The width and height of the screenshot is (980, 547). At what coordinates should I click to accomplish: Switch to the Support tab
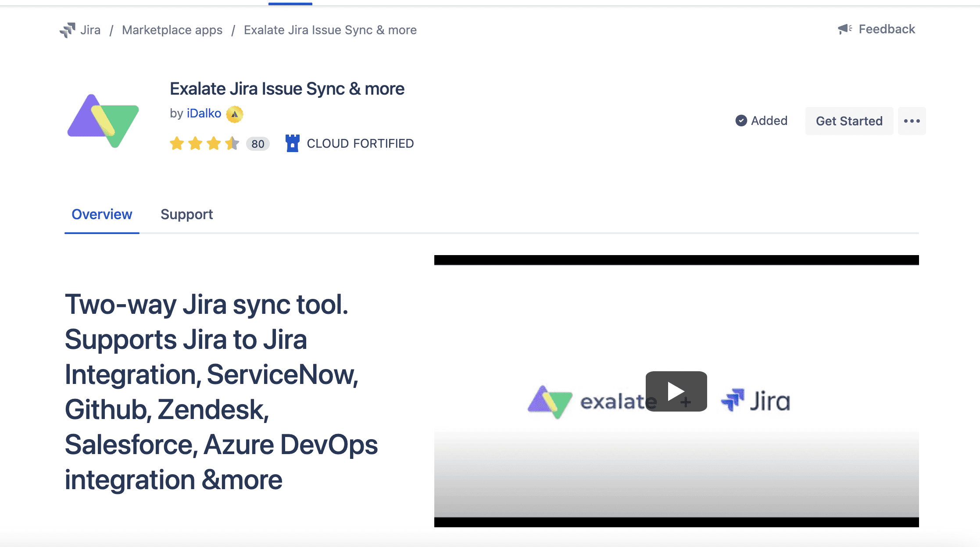coord(187,214)
